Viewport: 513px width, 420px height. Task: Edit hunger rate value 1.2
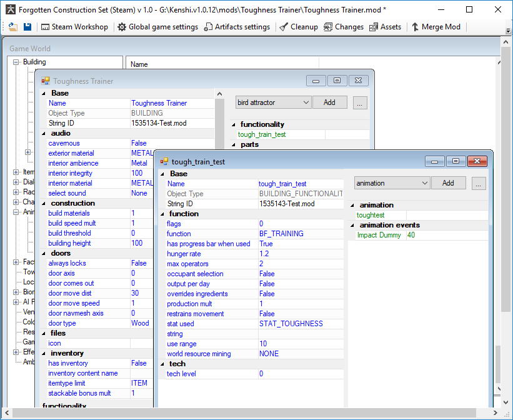[x=301, y=254]
